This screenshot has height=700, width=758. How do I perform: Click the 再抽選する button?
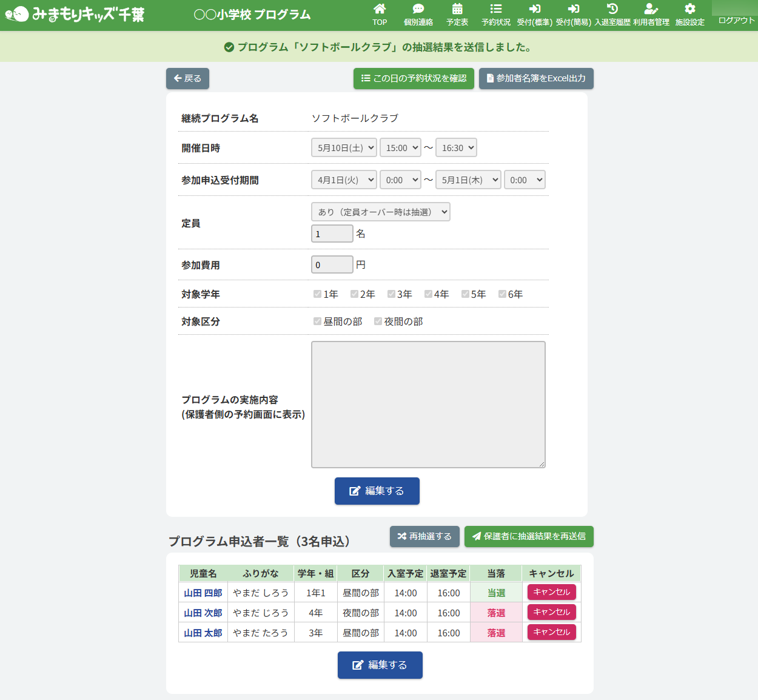pos(424,536)
